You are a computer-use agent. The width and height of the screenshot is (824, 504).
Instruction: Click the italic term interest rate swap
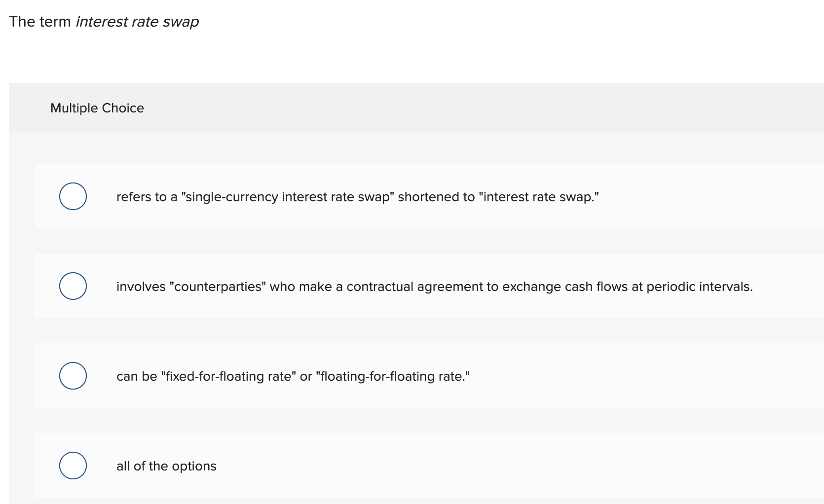pyautogui.click(x=137, y=22)
